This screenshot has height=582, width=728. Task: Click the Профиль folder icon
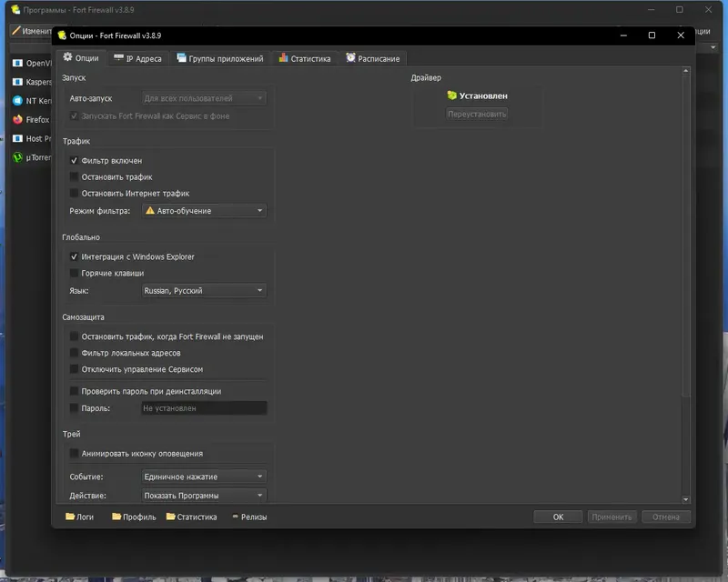pyautogui.click(x=116, y=517)
